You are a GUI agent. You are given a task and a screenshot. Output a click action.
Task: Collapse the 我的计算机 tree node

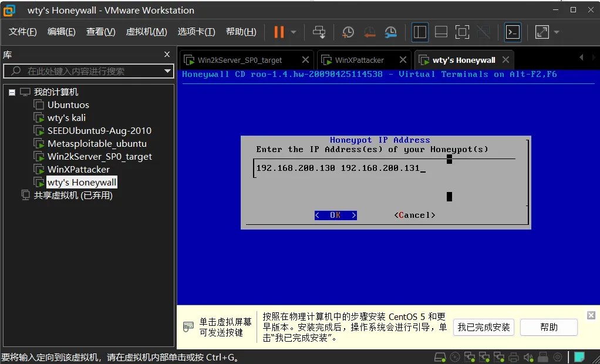pyautogui.click(x=12, y=92)
